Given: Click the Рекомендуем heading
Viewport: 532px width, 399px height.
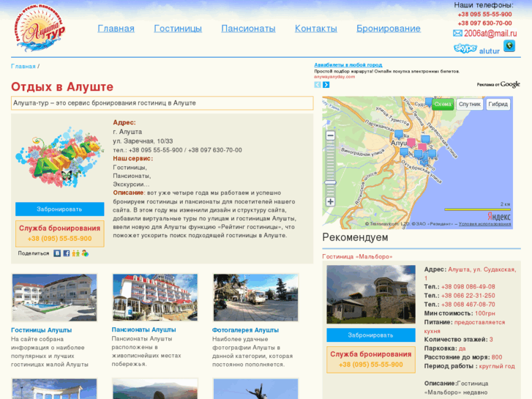Looking at the screenshot, I should tap(355, 237).
